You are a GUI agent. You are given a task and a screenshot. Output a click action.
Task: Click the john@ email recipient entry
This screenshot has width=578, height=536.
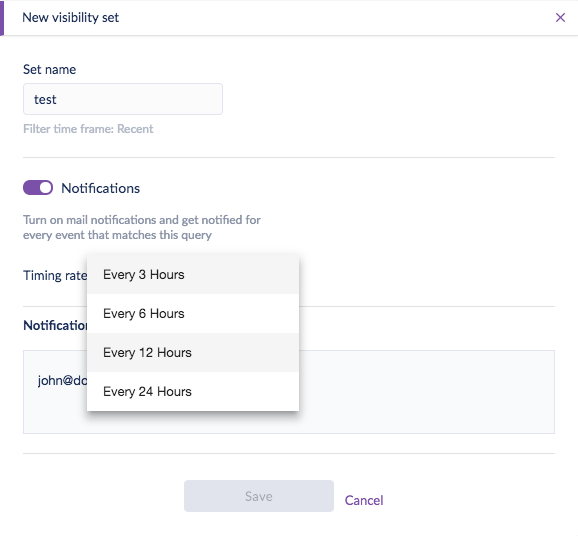click(62, 380)
